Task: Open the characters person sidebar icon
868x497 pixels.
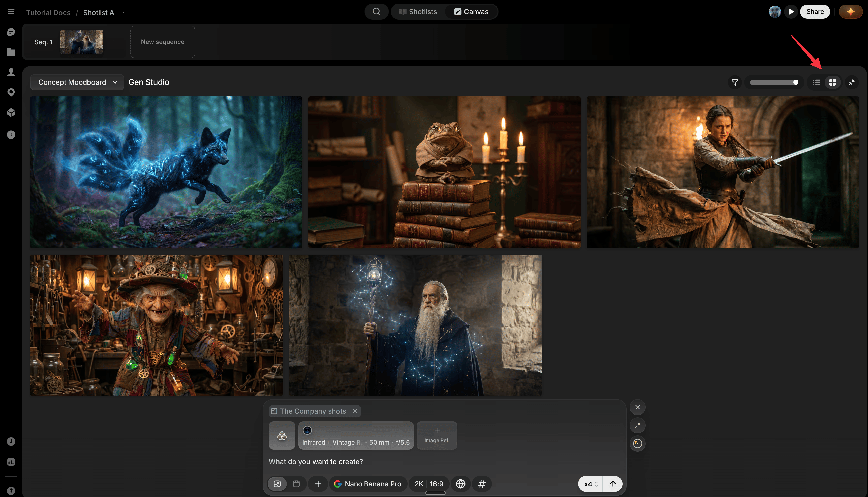Action: 11,72
